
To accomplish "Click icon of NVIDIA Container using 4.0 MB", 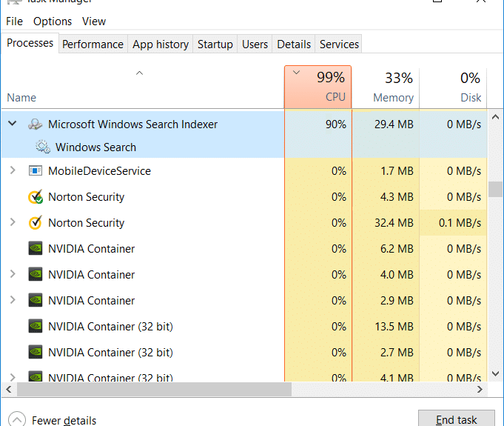I will pyautogui.click(x=36, y=274).
